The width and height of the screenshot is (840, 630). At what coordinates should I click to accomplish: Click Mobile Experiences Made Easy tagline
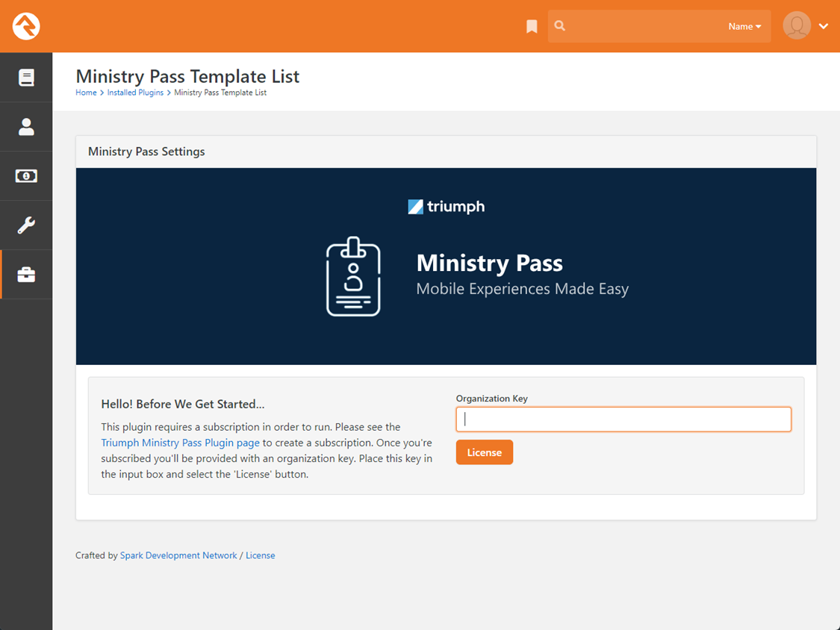pos(523,289)
